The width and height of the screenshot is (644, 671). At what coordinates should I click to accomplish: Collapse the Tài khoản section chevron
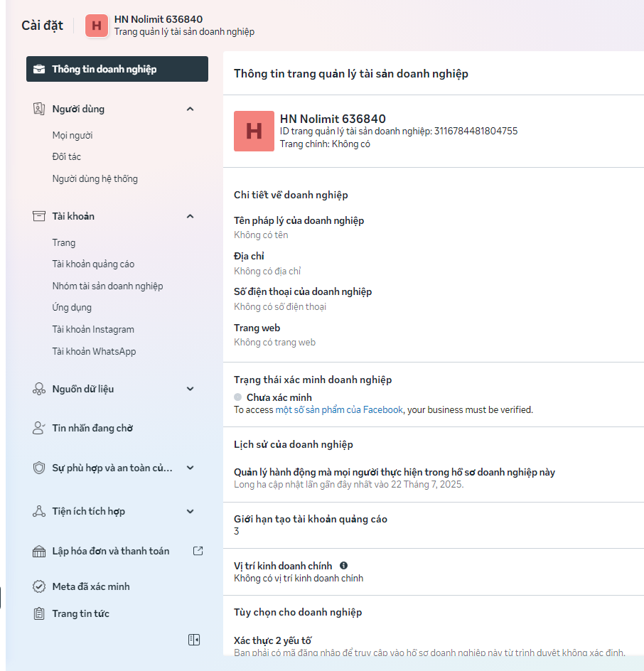[190, 216]
